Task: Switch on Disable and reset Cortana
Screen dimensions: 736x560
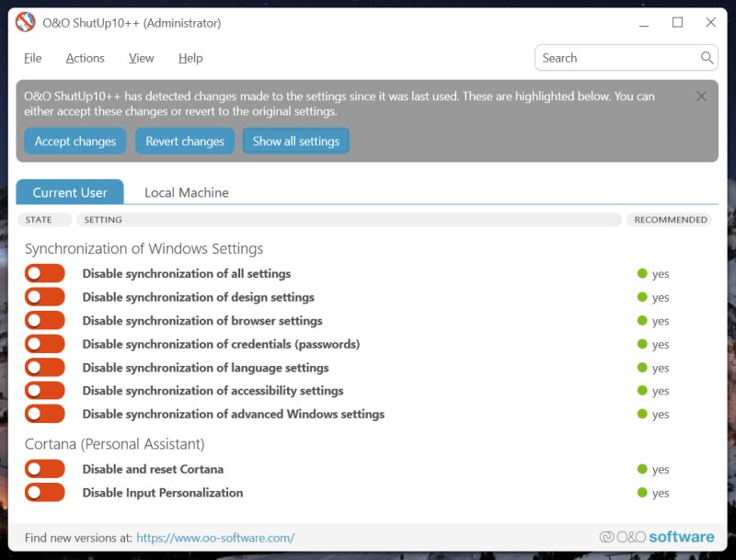Action: pos(45,469)
